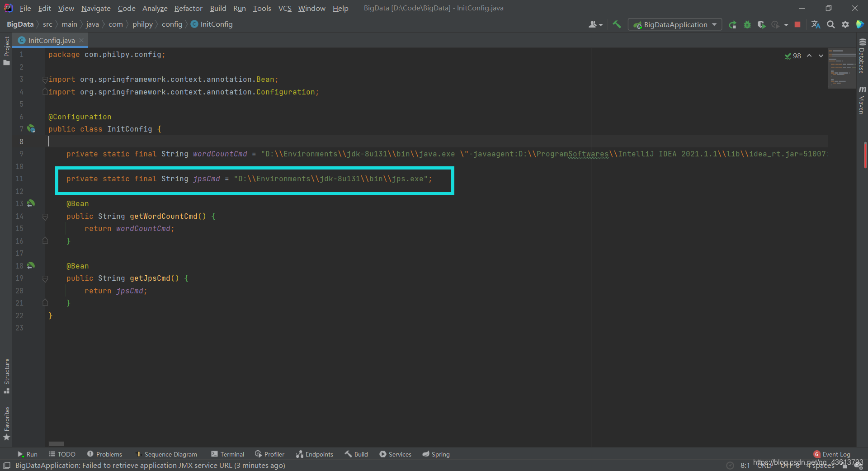Open the Refactor menu
The image size is (868, 471).
click(x=189, y=8)
